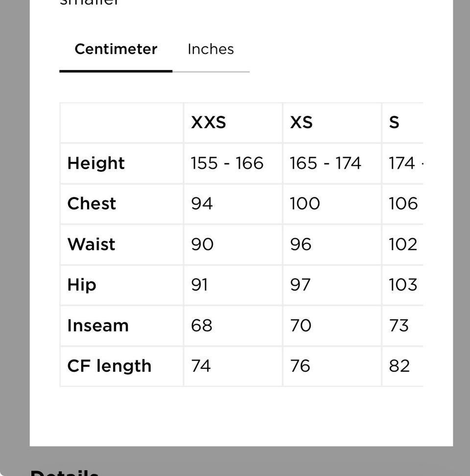The image size is (470, 476).
Task: Click the Details heading below the modal
Action: coord(65,473)
